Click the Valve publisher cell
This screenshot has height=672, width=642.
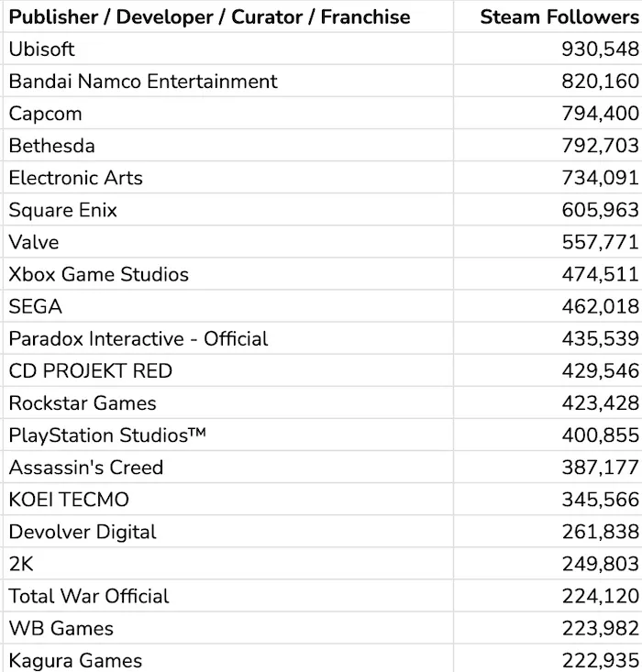(x=34, y=242)
